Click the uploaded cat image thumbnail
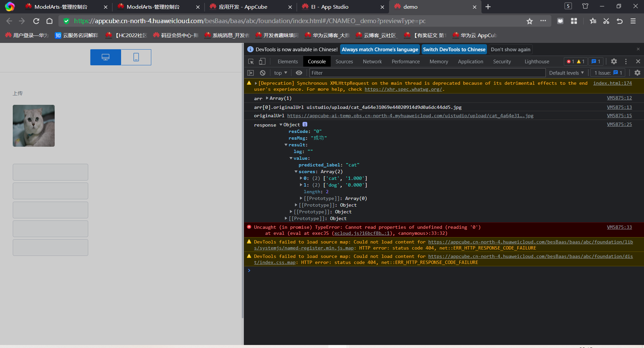Screen dimensions: 644x348 pyautogui.click(x=34, y=126)
